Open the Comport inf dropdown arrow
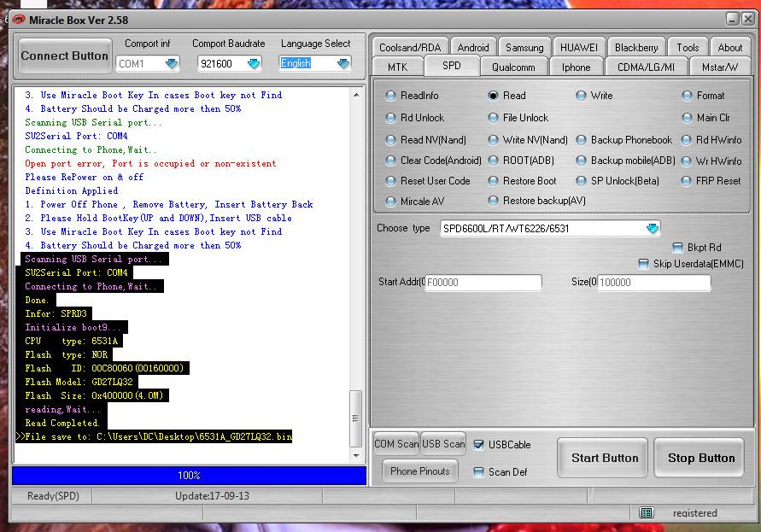 click(172, 63)
